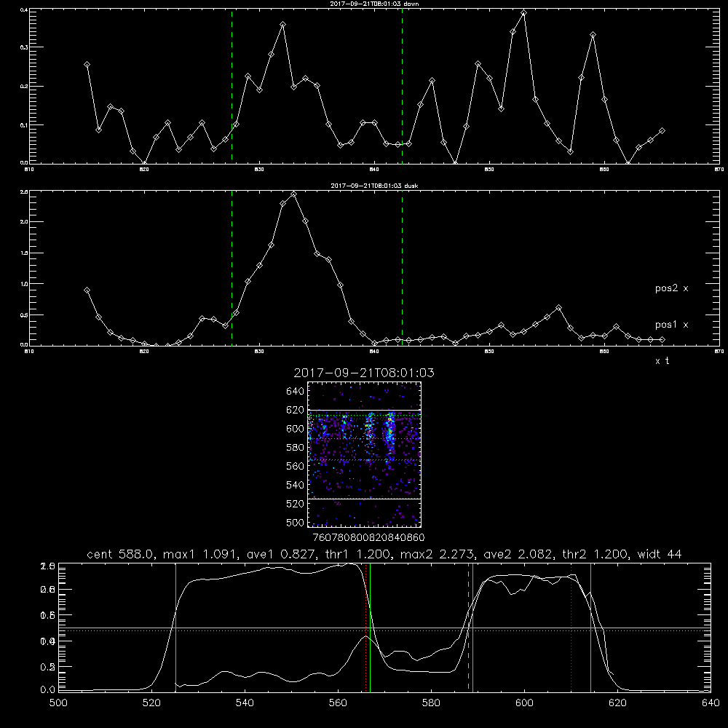Click the 540 label on bottom plot x-axis
Screen dimensions: 728x728
pyautogui.click(x=245, y=703)
